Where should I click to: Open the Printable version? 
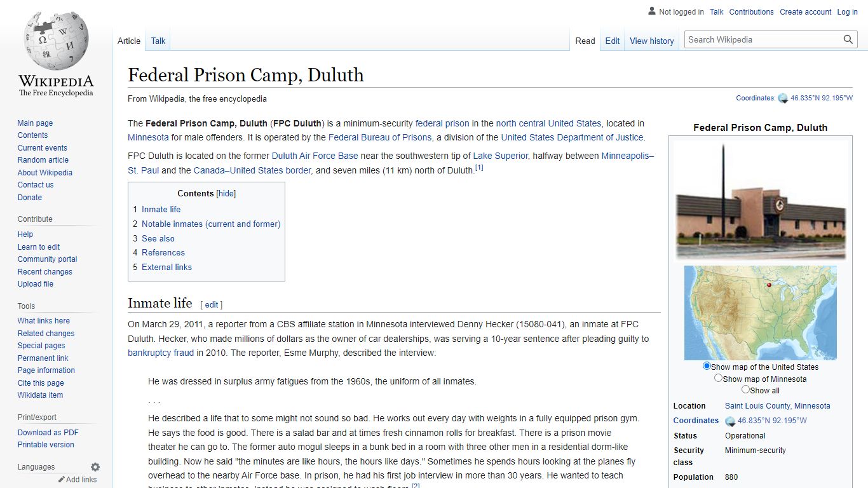point(46,445)
